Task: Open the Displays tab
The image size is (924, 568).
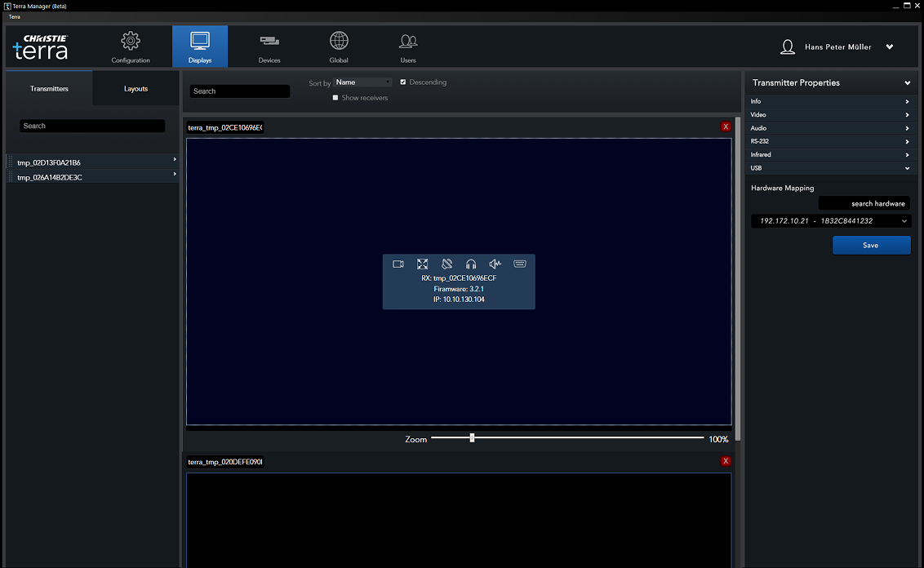Action: point(200,47)
